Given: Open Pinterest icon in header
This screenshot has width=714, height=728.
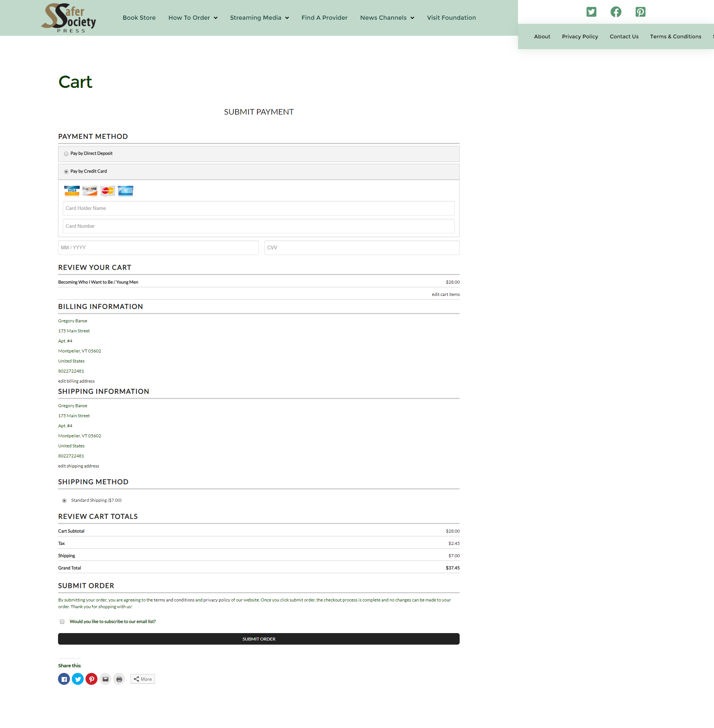Looking at the screenshot, I should click(x=640, y=12).
